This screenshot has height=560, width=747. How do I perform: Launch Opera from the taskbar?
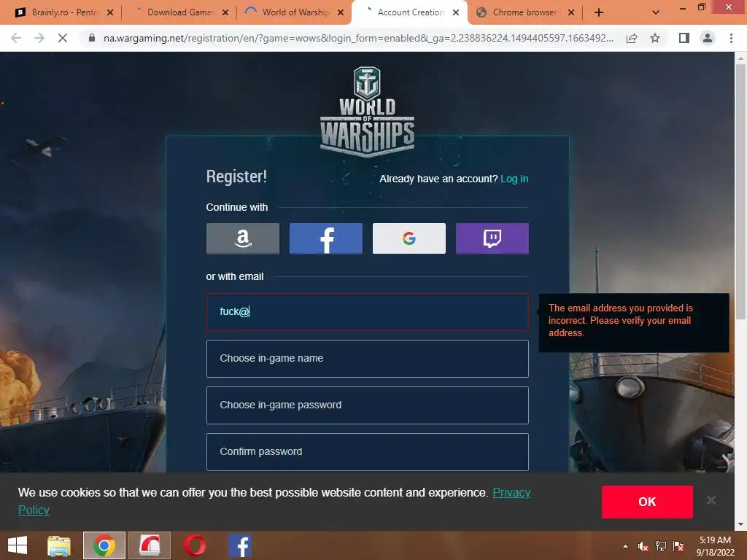tap(194, 545)
